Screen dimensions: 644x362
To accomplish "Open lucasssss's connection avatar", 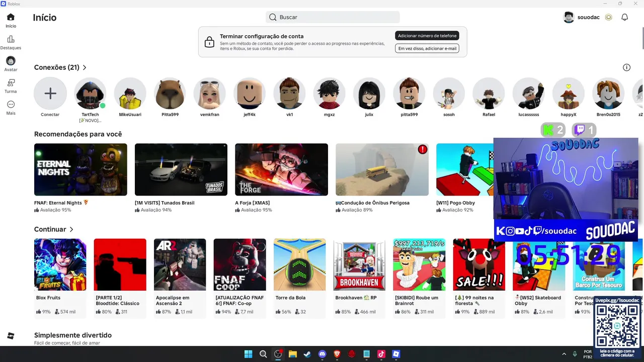I will pyautogui.click(x=528, y=94).
